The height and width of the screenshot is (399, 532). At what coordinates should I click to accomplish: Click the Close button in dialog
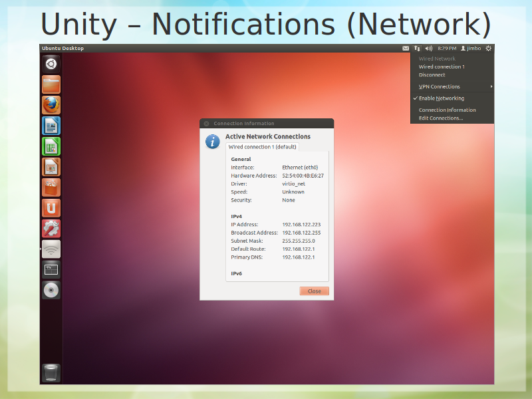pos(314,291)
